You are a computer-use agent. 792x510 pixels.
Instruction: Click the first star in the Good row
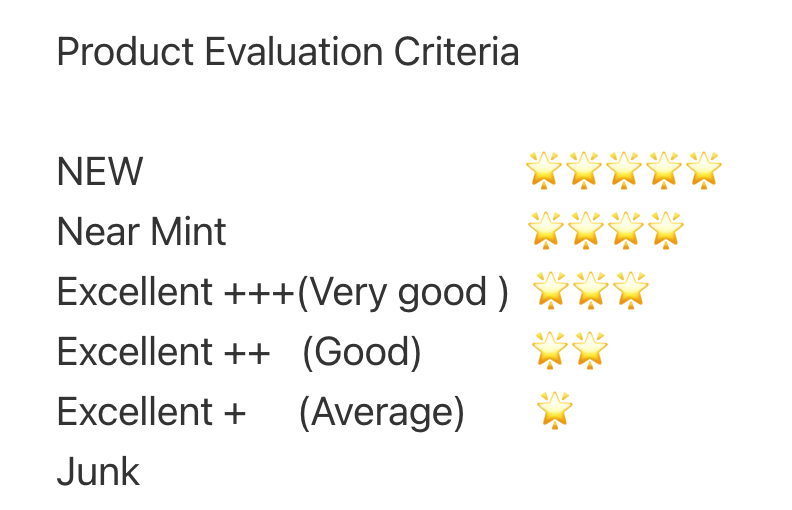point(550,350)
